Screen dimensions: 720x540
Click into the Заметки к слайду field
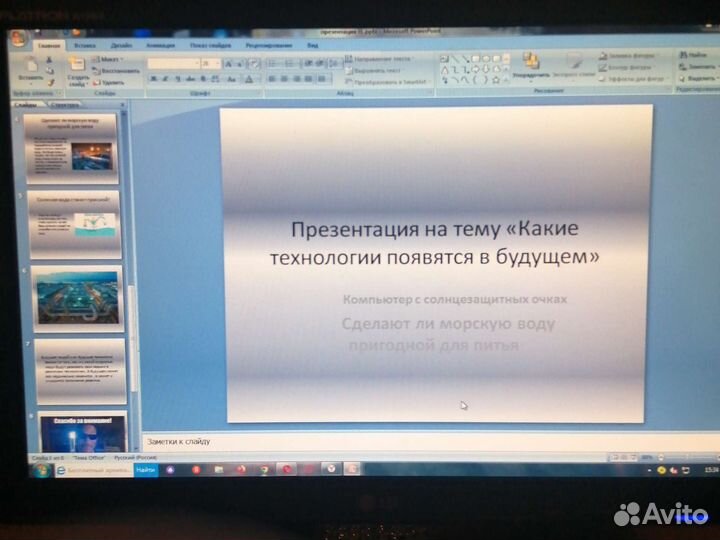point(431,442)
